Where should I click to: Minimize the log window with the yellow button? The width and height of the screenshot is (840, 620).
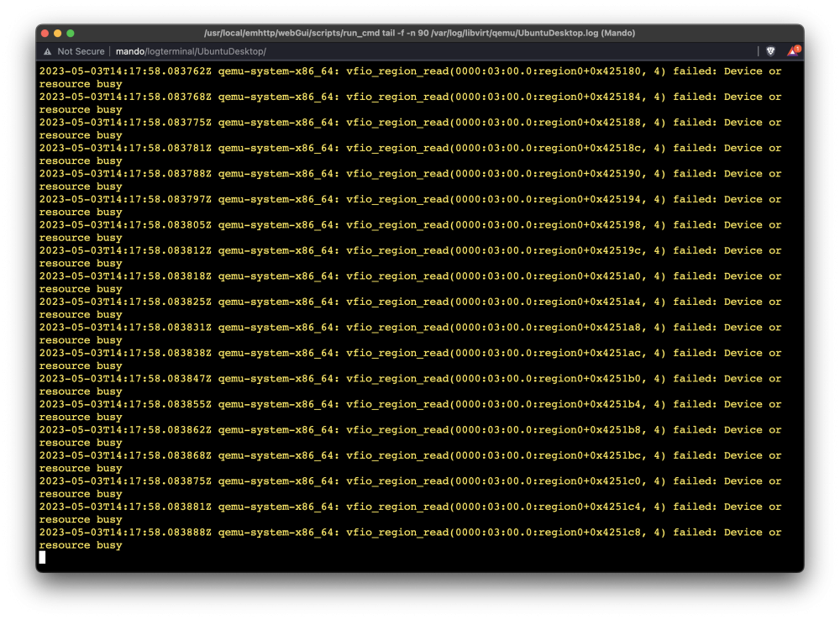58,34
